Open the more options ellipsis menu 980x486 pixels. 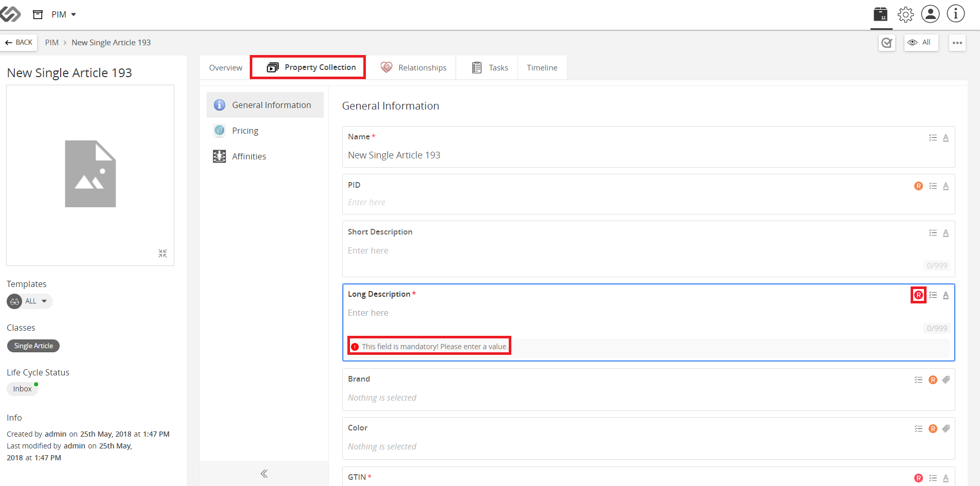957,43
